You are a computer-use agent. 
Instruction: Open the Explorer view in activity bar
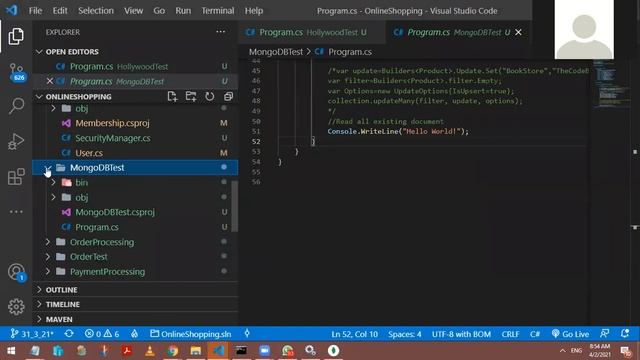16,36
